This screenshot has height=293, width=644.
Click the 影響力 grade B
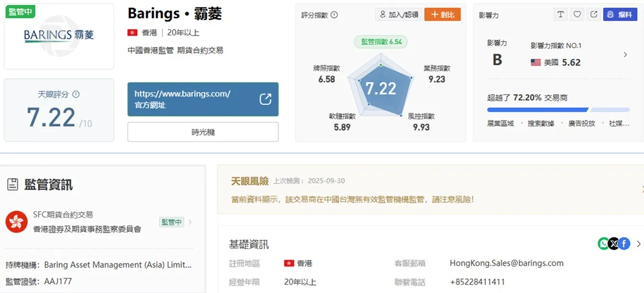click(x=497, y=60)
